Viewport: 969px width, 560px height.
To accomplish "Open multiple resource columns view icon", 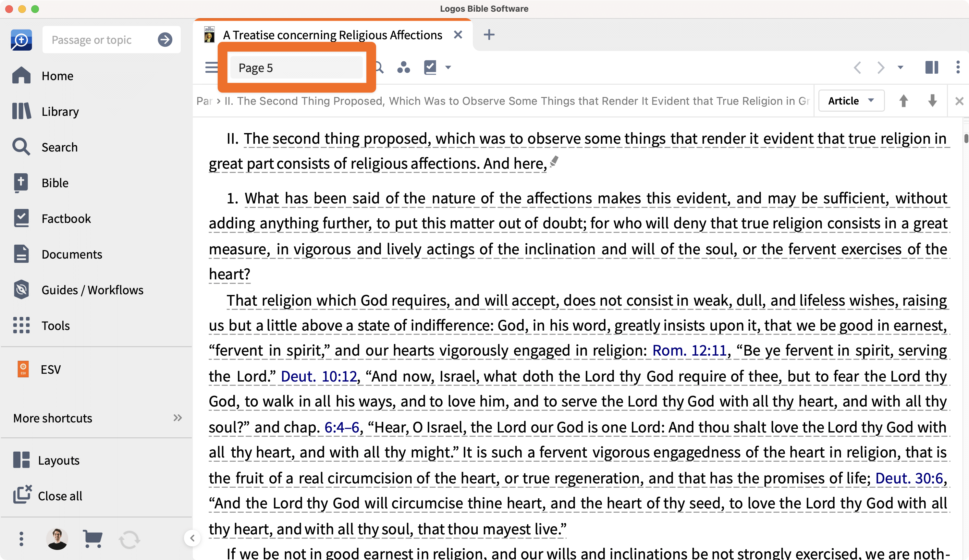I will tap(931, 67).
